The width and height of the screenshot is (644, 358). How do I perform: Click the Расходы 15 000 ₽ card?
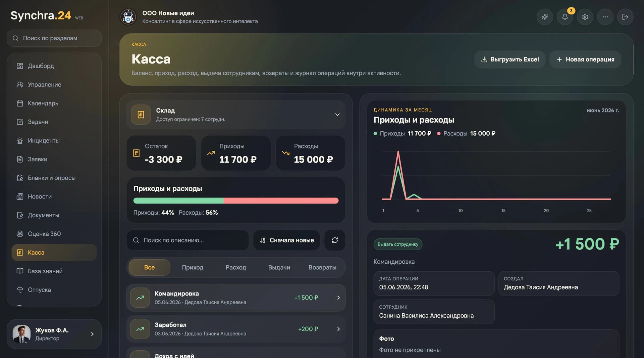click(311, 153)
